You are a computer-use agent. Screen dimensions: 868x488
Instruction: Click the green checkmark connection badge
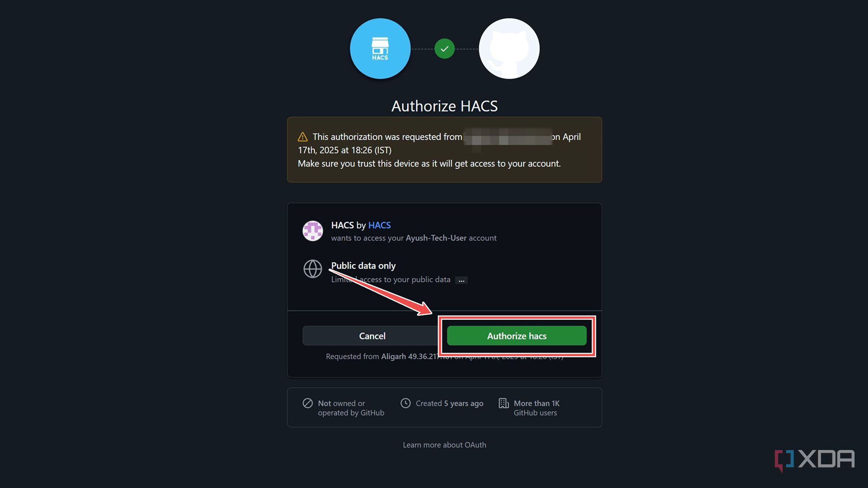[444, 49]
